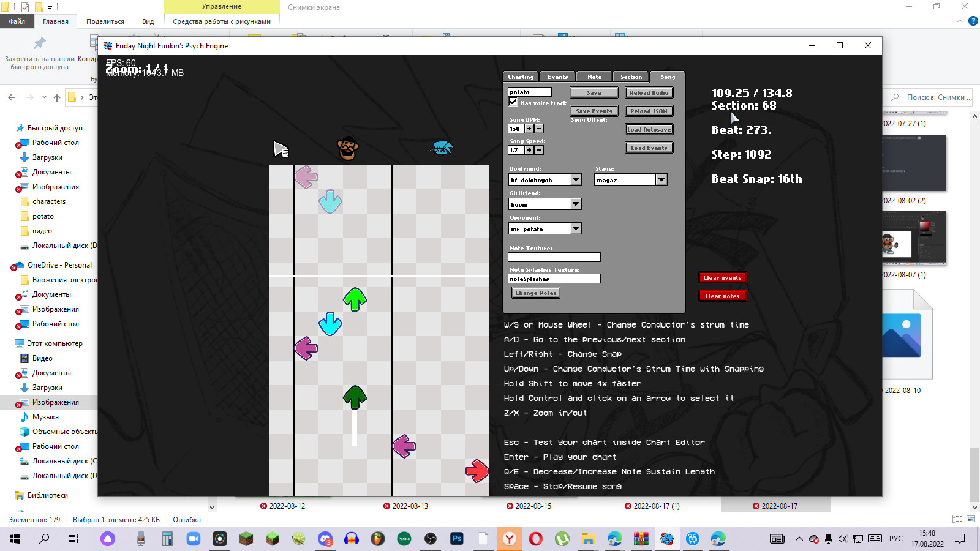Click the white speaker icon above the chart grid
This screenshot has width=980, height=551.
[x=281, y=149]
